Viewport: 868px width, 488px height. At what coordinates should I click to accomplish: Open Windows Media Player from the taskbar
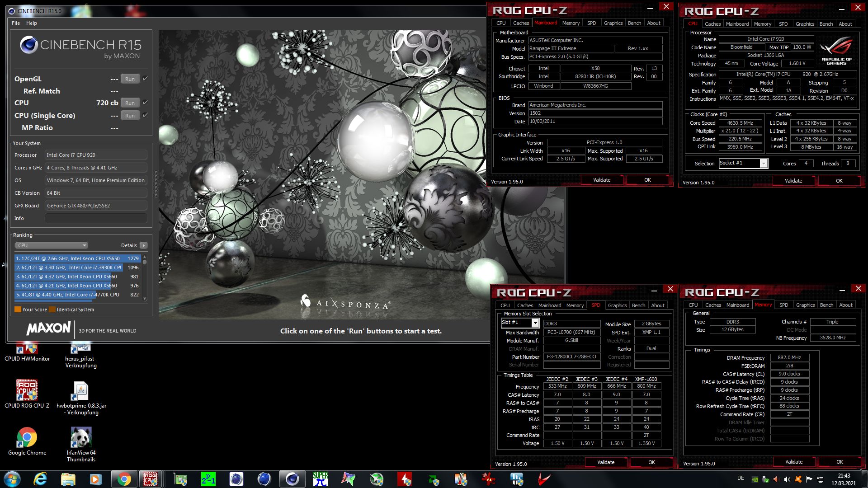95,479
